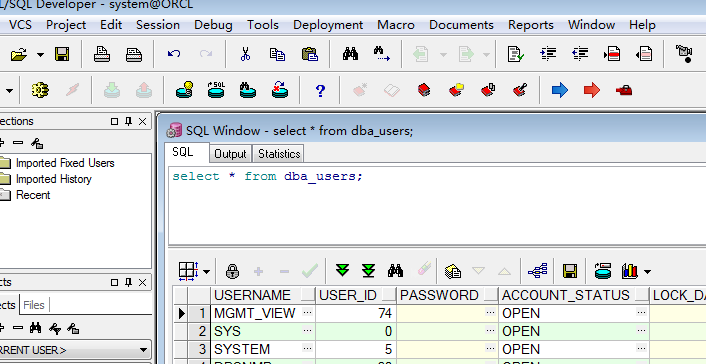Click the Cut scissors icon

(x=245, y=55)
